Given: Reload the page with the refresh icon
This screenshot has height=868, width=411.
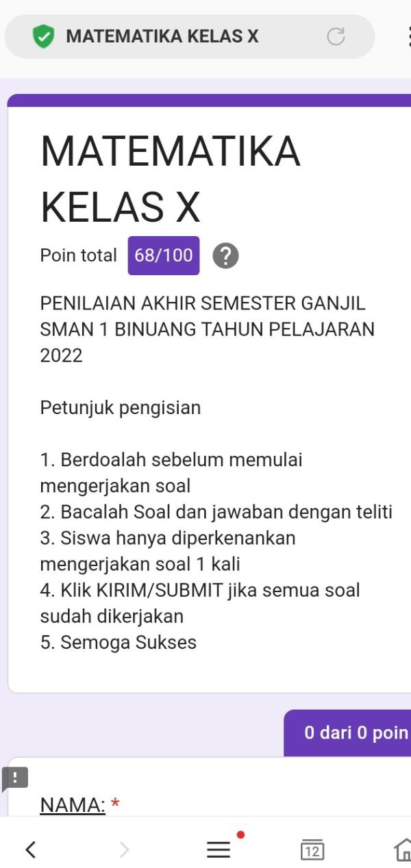Looking at the screenshot, I should pyautogui.click(x=336, y=36).
